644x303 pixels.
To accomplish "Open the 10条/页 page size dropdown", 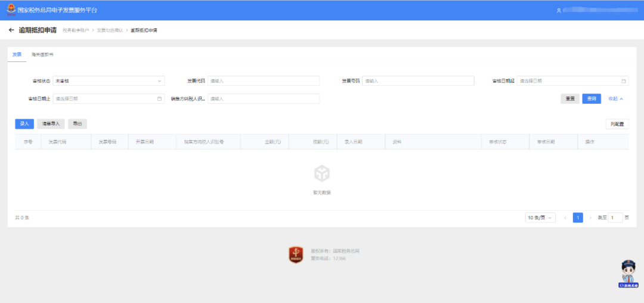I will coord(540,218).
